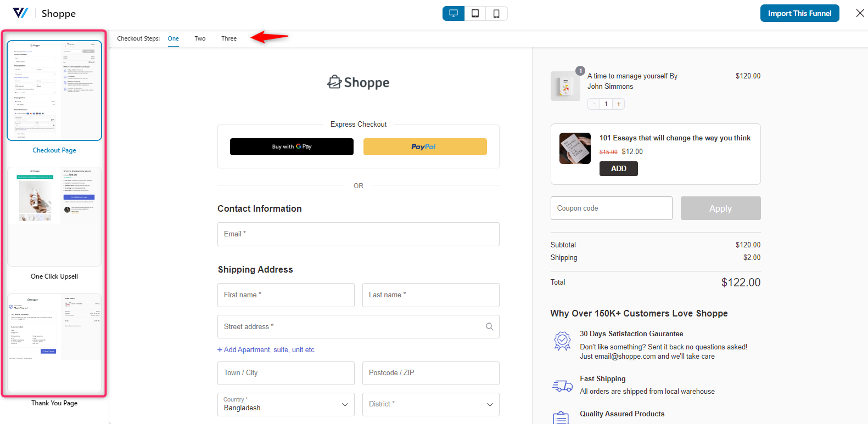This screenshot has height=424, width=868.
Task: Click the Apply coupon button
Action: (720, 208)
